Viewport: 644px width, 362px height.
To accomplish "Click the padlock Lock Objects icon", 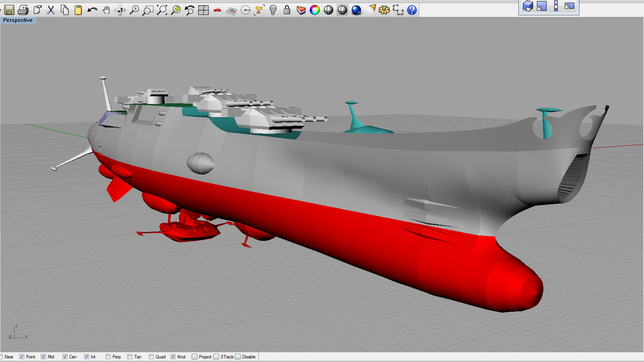I will [287, 10].
